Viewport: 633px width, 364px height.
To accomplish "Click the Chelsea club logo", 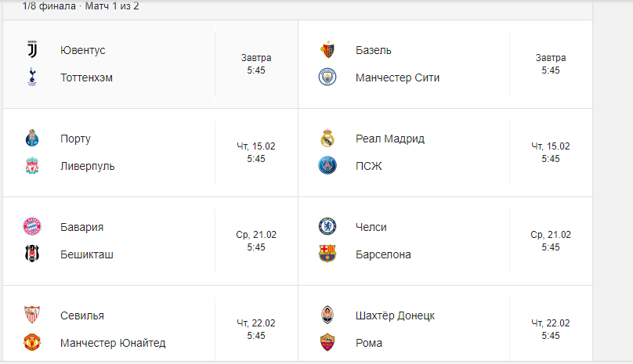I will coord(327,227).
